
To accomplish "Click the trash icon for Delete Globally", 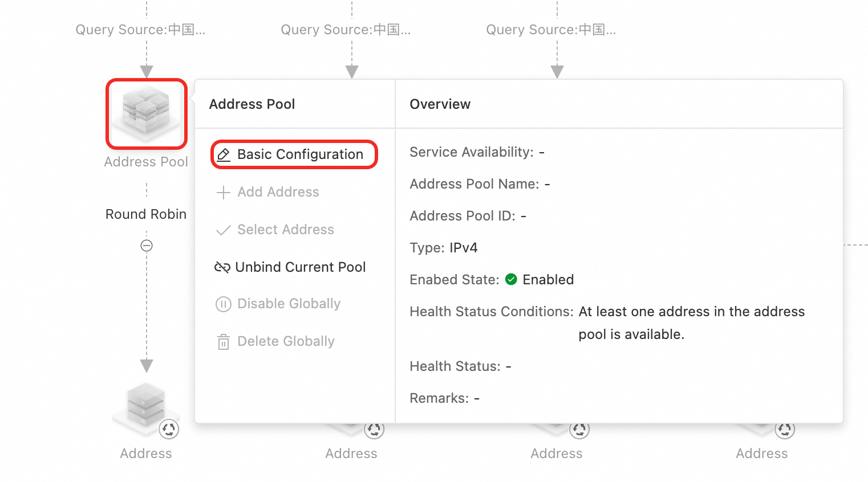I will pyautogui.click(x=224, y=342).
